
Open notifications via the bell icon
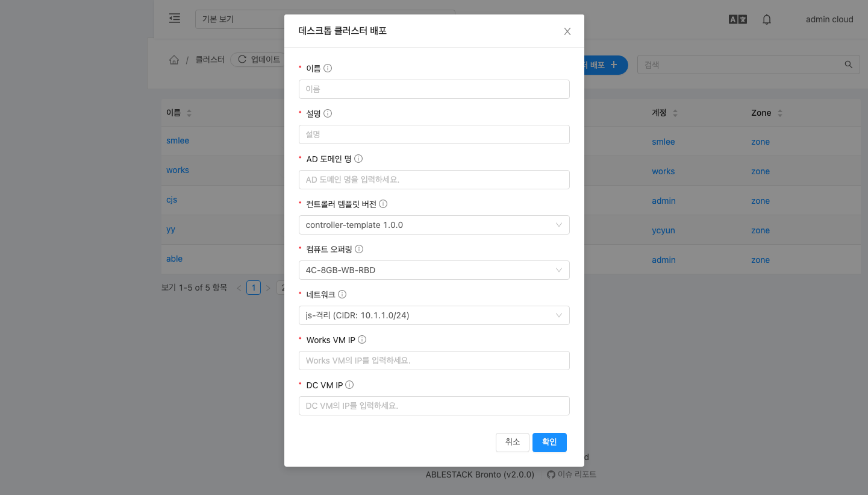(766, 19)
